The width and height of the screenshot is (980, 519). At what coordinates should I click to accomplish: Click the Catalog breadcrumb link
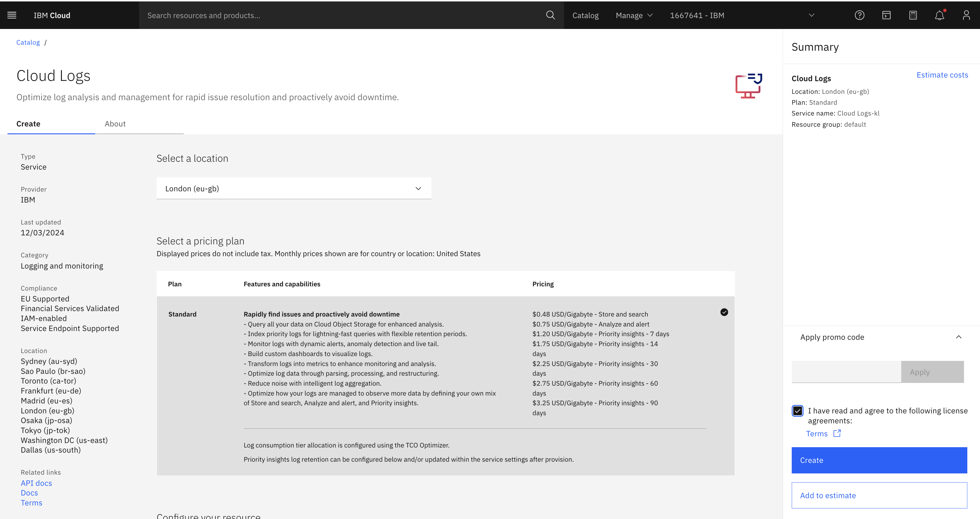pos(28,42)
